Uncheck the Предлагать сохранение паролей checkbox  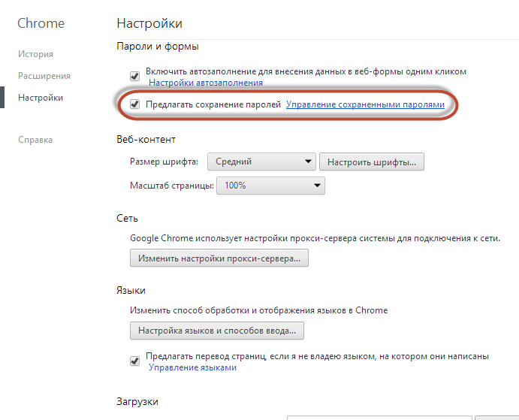pyautogui.click(x=135, y=104)
